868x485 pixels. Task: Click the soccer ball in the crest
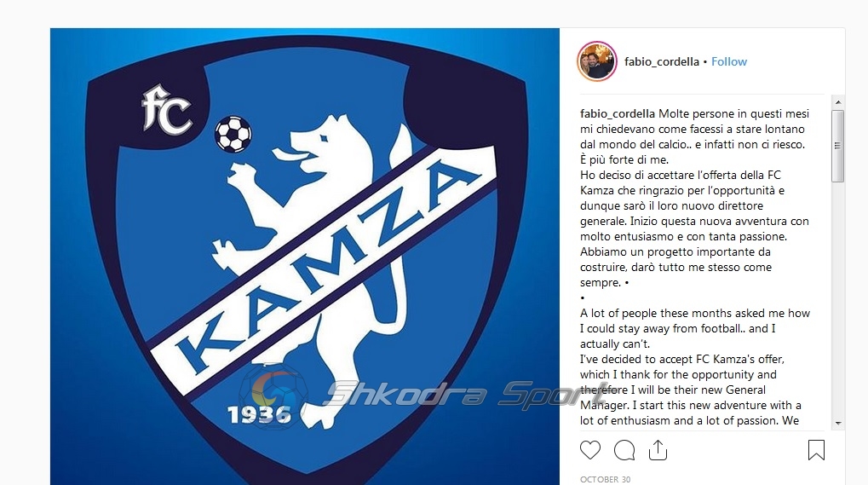[233, 134]
